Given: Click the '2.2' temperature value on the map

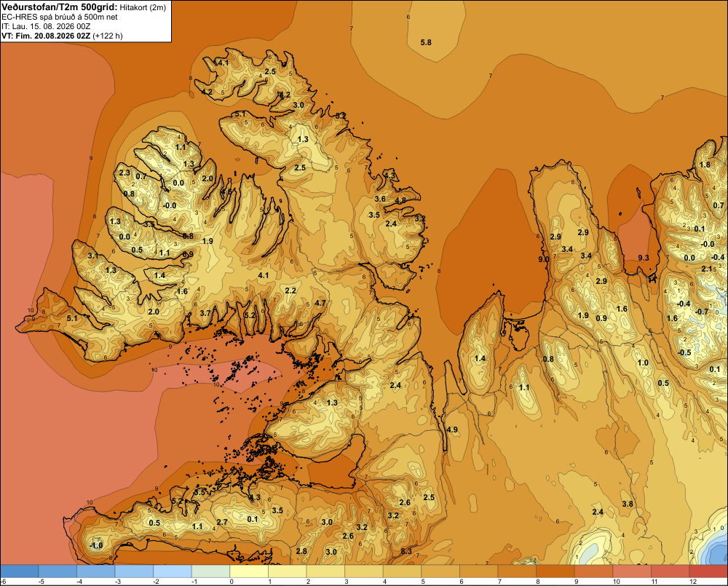Looking at the screenshot, I should coord(290,290).
